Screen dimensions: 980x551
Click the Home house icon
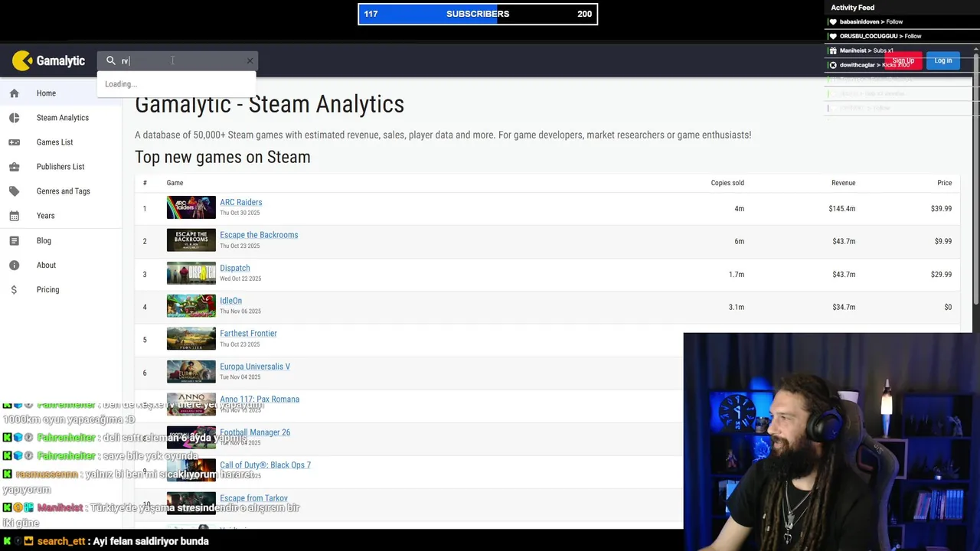pyautogui.click(x=14, y=93)
